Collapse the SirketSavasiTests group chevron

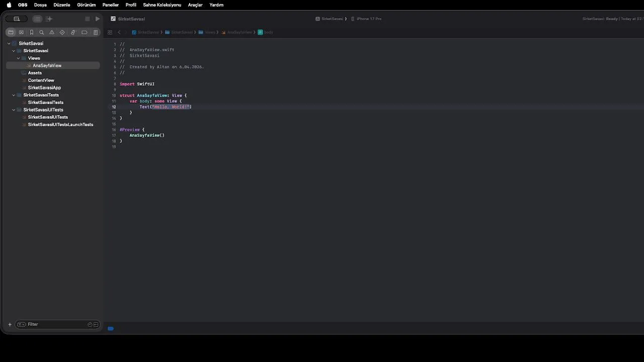(x=14, y=95)
